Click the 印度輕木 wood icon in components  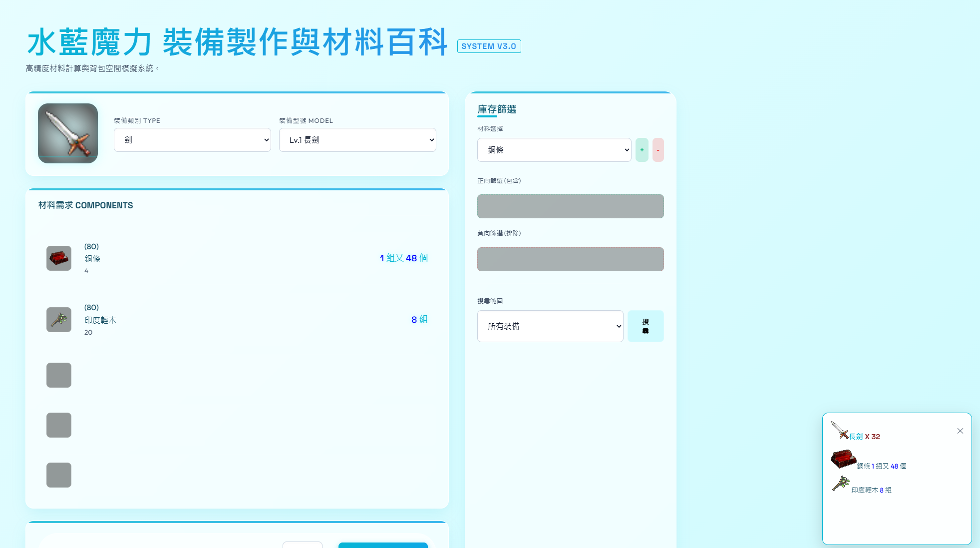pyautogui.click(x=59, y=320)
